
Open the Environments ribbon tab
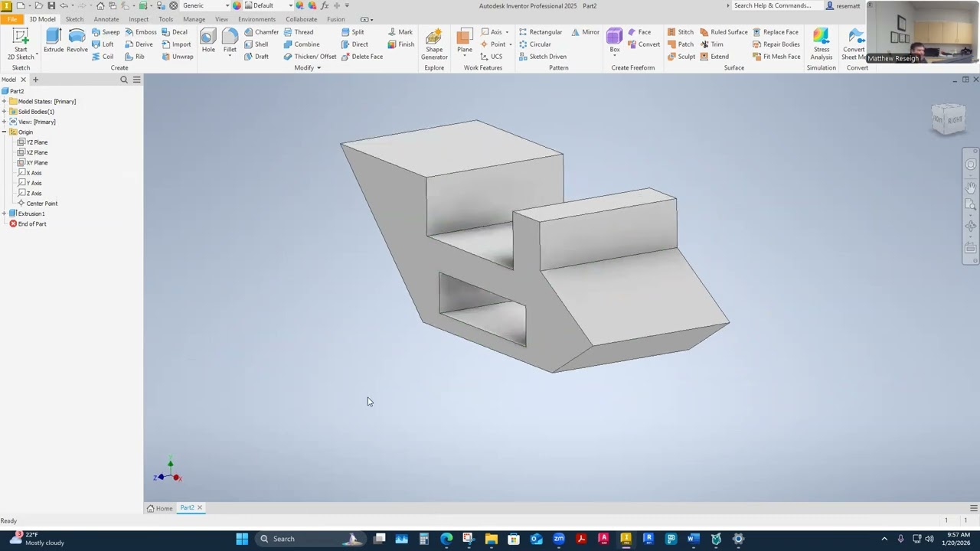point(256,19)
